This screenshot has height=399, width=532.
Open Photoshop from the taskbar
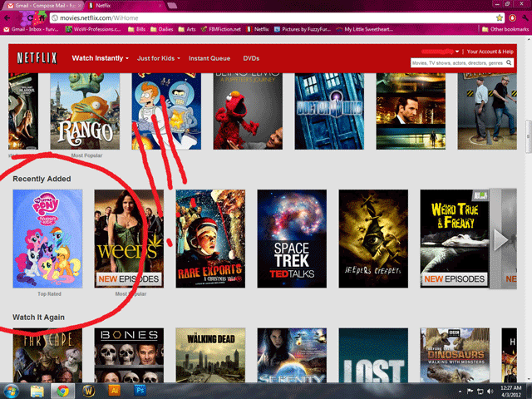(140, 391)
